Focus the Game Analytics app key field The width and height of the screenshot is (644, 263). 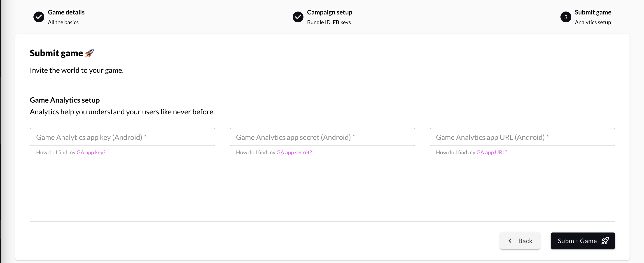point(122,137)
